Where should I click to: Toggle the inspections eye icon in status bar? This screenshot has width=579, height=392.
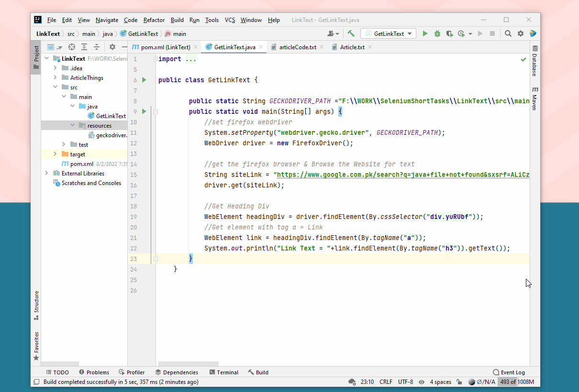click(x=422, y=382)
